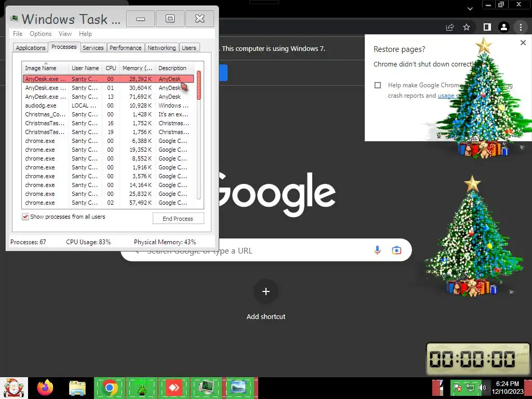
Task: Tick the Help make Google Chrome better checkbox
Action: point(378,85)
